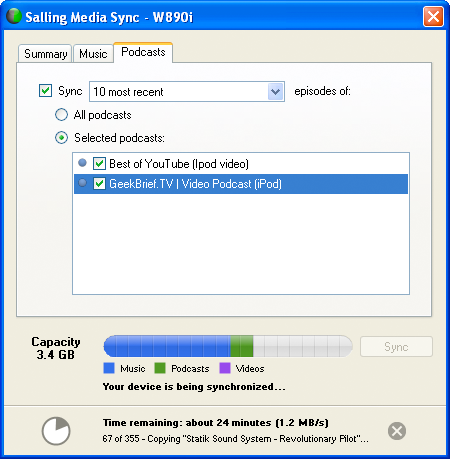Choose the Selected podcasts radio button
Screen dimensions: 450x459
(x=61, y=138)
